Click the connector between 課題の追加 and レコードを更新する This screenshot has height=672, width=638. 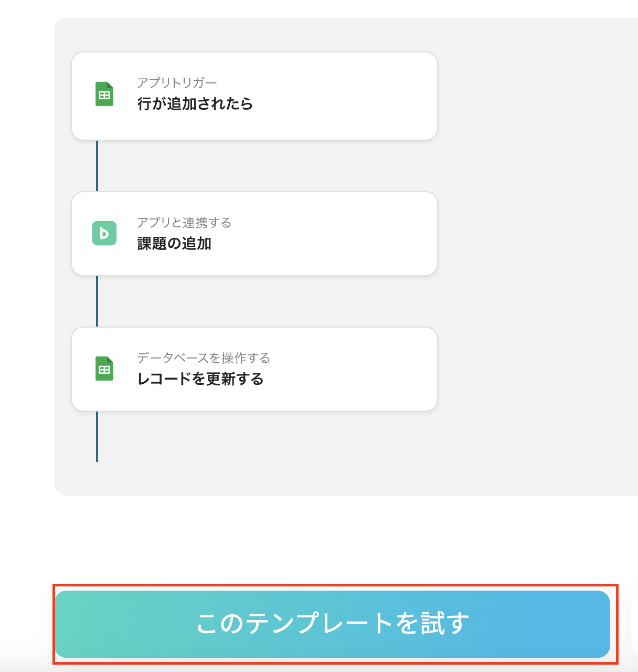(97, 301)
